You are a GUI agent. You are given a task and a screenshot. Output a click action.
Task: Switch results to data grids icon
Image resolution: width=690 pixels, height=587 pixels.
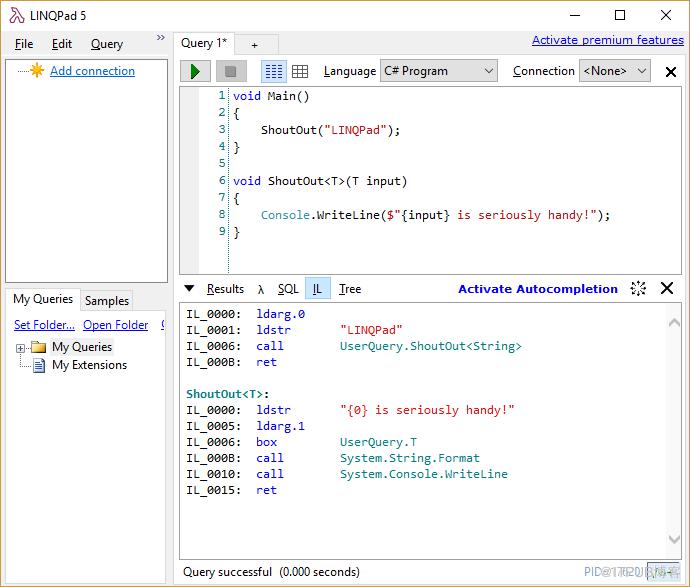300,71
